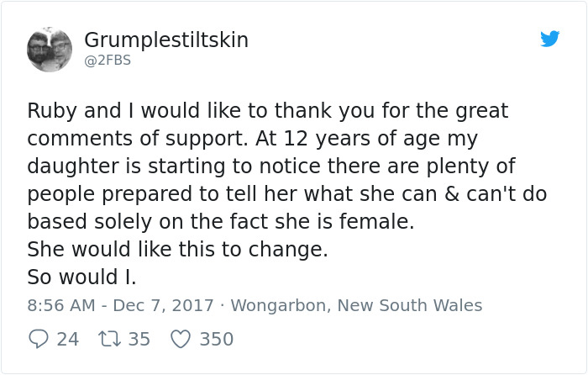Click the "So would I." line
This screenshot has height=375, width=588.
81,277
